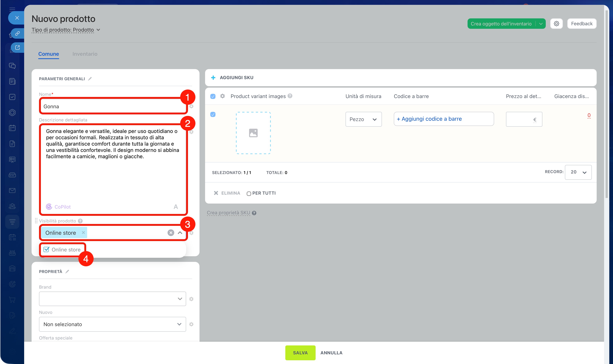This screenshot has height=364, width=613.
Task: Click the settings gear next to Feedback
Action: (x=556, y=24)
